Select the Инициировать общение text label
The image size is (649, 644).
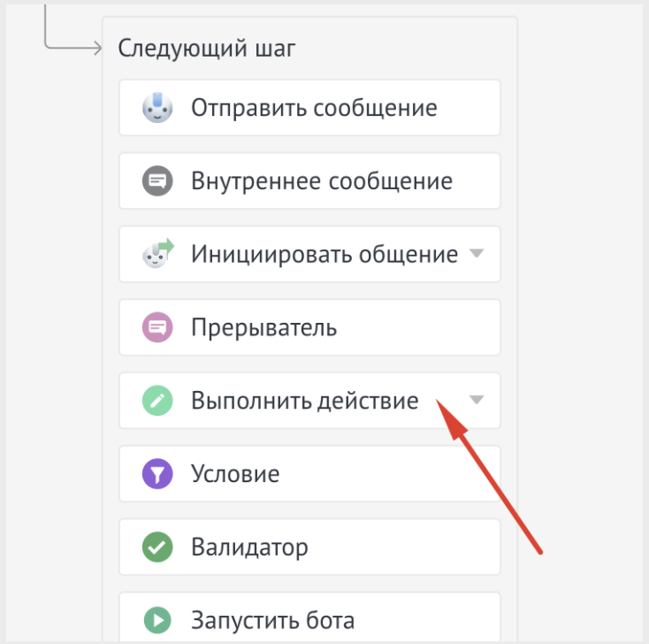(324, 255)
